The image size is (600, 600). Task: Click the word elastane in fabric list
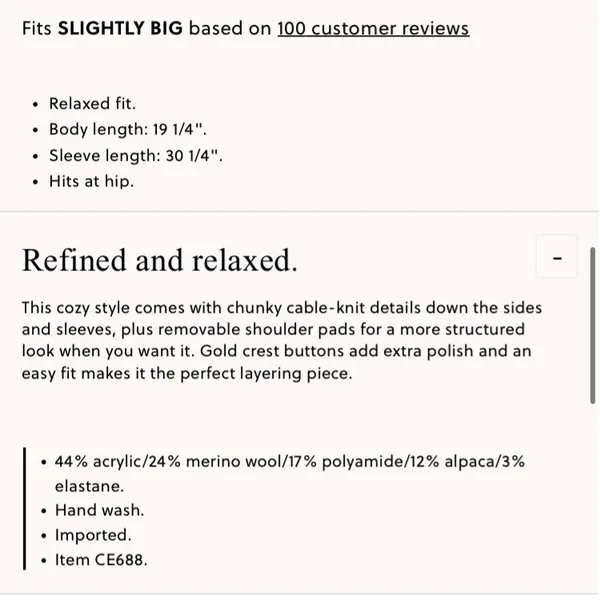tap(89, 486)
